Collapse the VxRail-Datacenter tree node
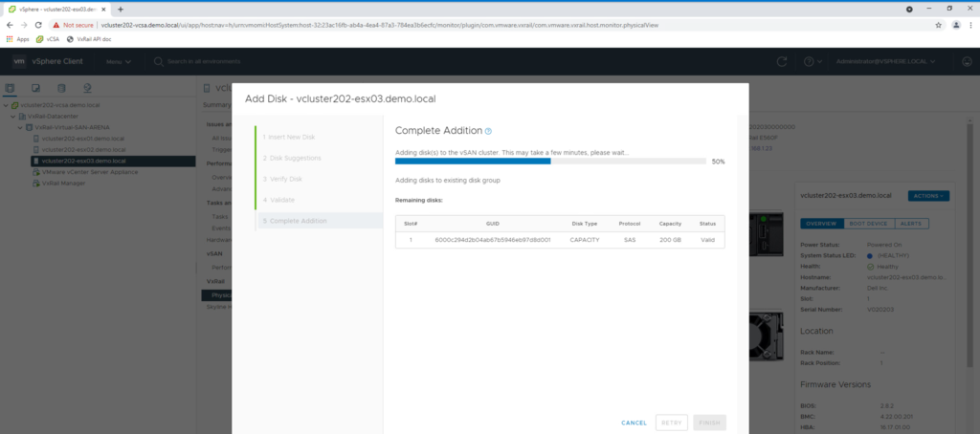This screenshot has width=980, height=434. pos(13,117)
